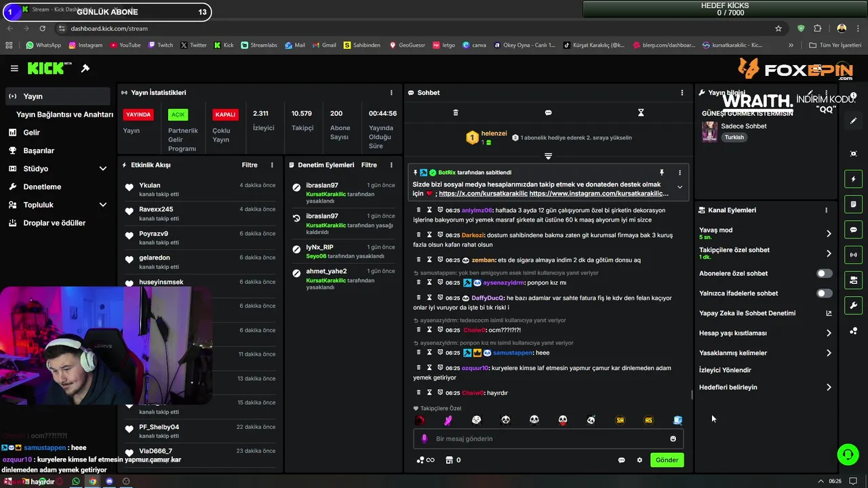Reload the page

(x=42, y=28)
